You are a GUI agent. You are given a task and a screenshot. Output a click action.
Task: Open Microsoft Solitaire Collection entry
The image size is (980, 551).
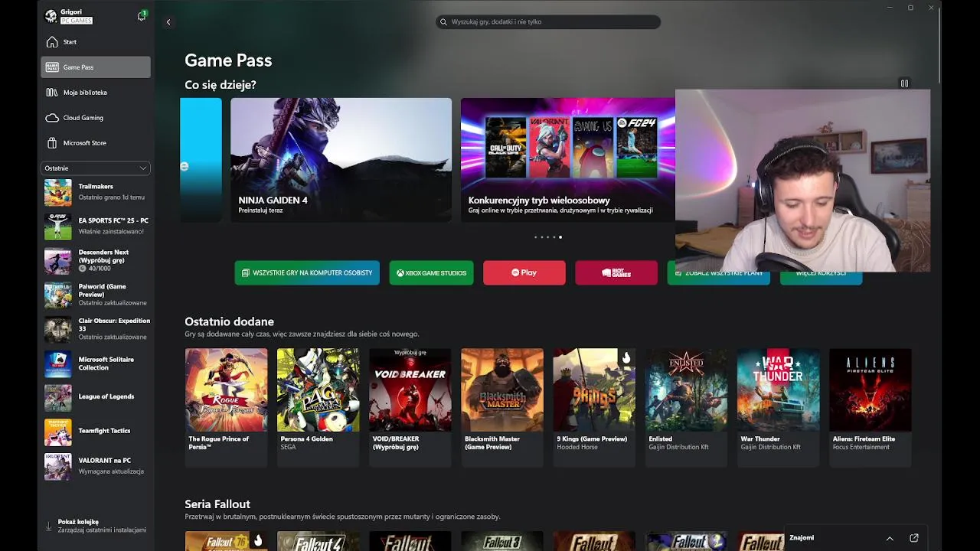[96, 364]
